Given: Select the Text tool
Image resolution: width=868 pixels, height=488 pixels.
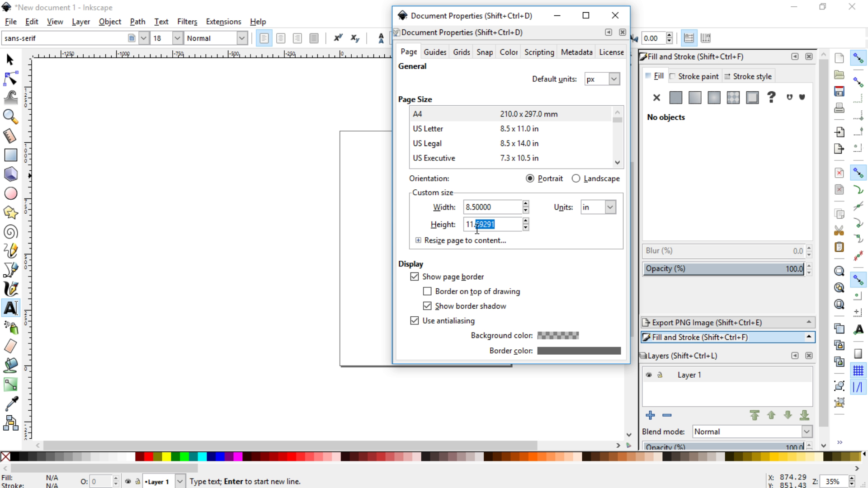Looking at the screenshot, I should pos(10,308).
